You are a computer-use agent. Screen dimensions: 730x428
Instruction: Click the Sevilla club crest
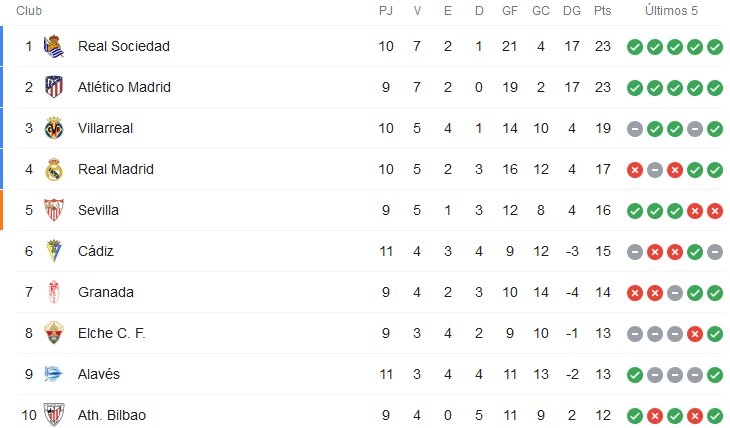point(54,210)
